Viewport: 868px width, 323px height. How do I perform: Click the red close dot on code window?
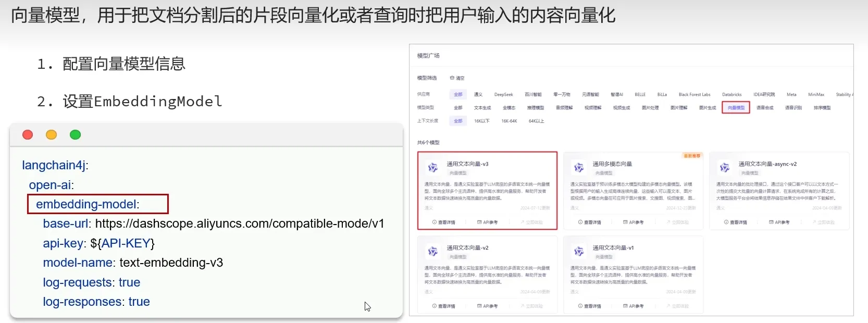(x=28, y=135)
